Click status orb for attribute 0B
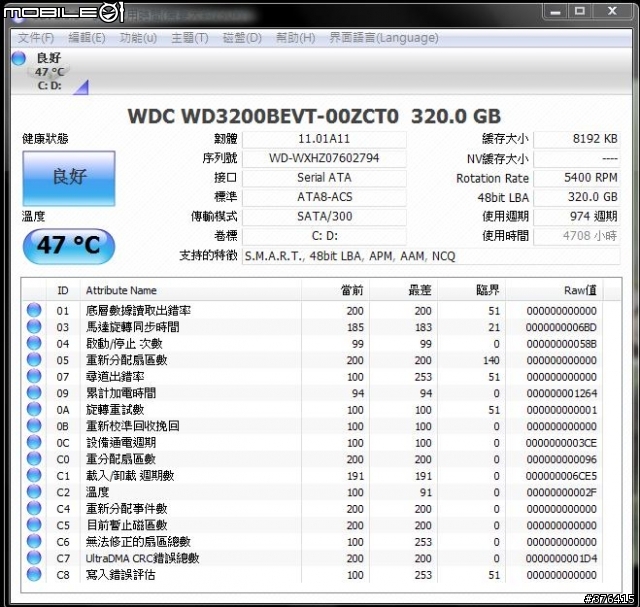Screen dimensions: 640x607 point(34,426)
